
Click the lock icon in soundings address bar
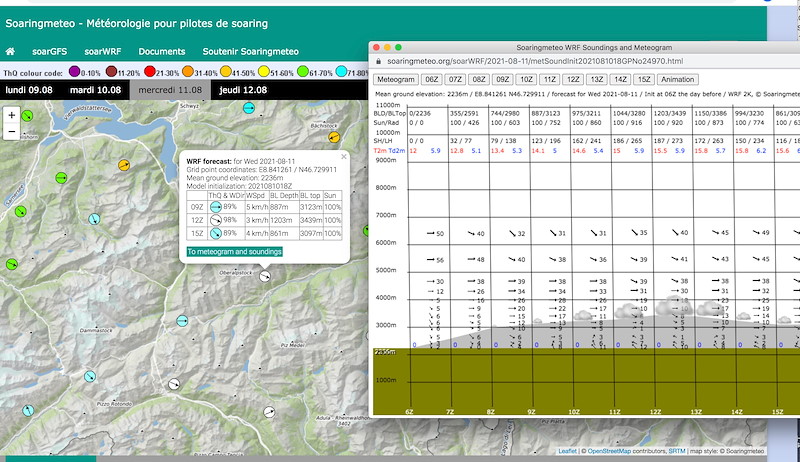click(x=379, y=61)
